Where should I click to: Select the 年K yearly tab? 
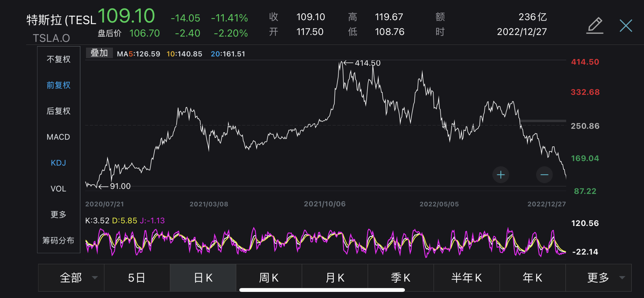533,278
